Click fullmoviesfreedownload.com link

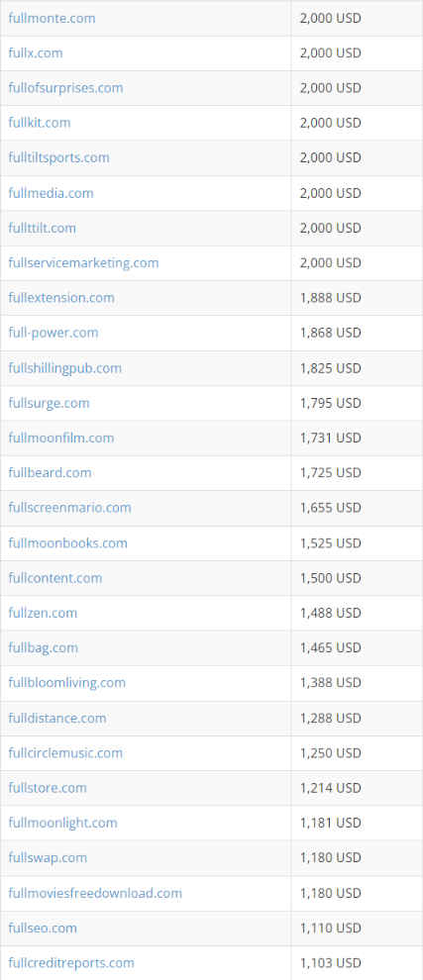(x=95, y=893)
